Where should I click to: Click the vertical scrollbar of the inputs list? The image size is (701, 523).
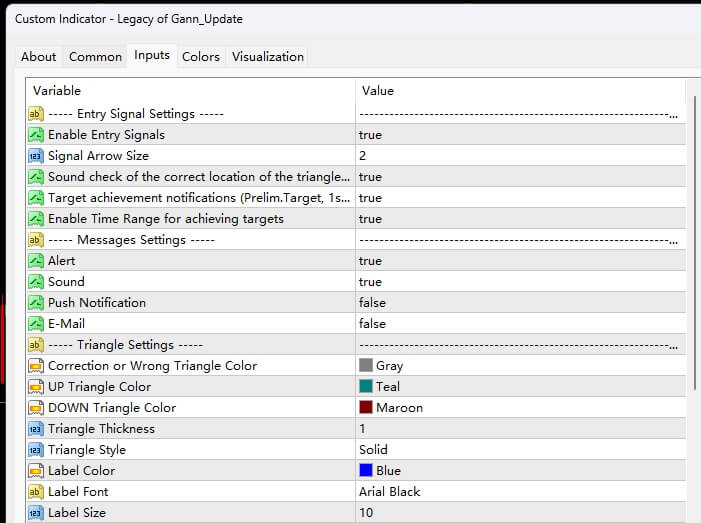694,241
